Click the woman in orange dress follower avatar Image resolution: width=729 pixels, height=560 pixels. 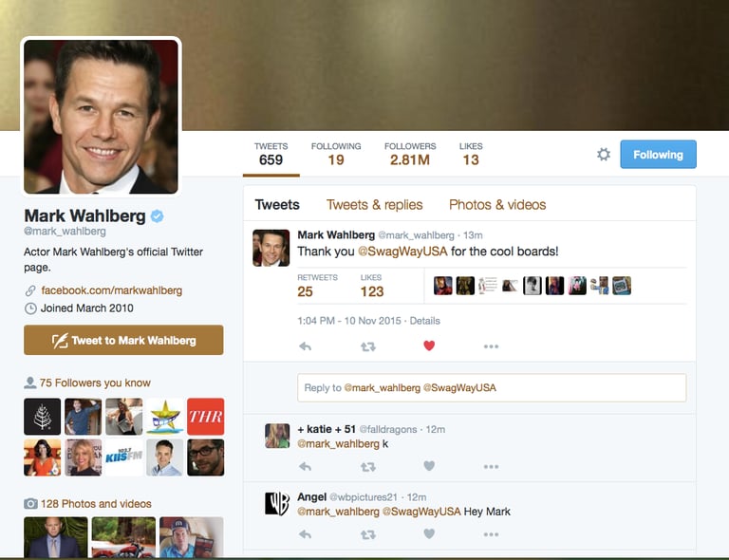[43, 457]
